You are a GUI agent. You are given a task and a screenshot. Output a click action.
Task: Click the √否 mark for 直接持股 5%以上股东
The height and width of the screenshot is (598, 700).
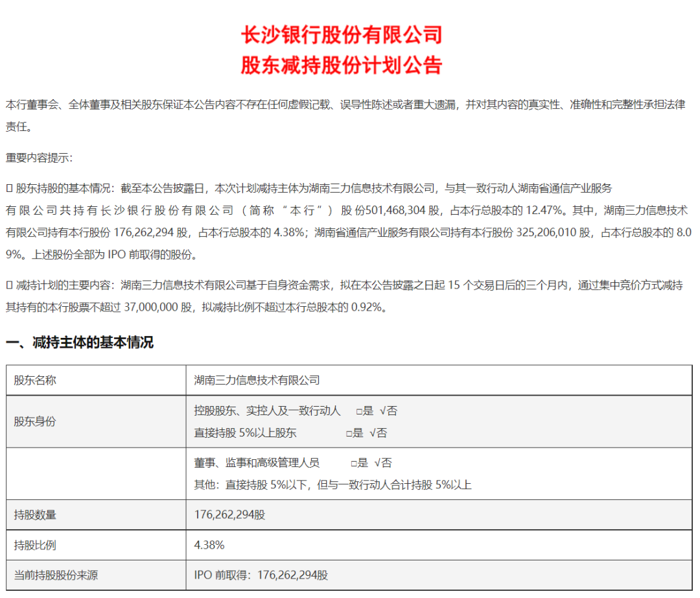coord(378,433)
